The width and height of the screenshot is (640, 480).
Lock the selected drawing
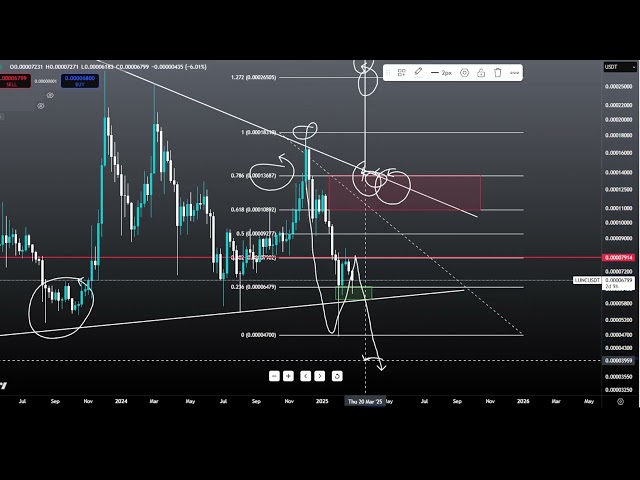click(481, 73)
